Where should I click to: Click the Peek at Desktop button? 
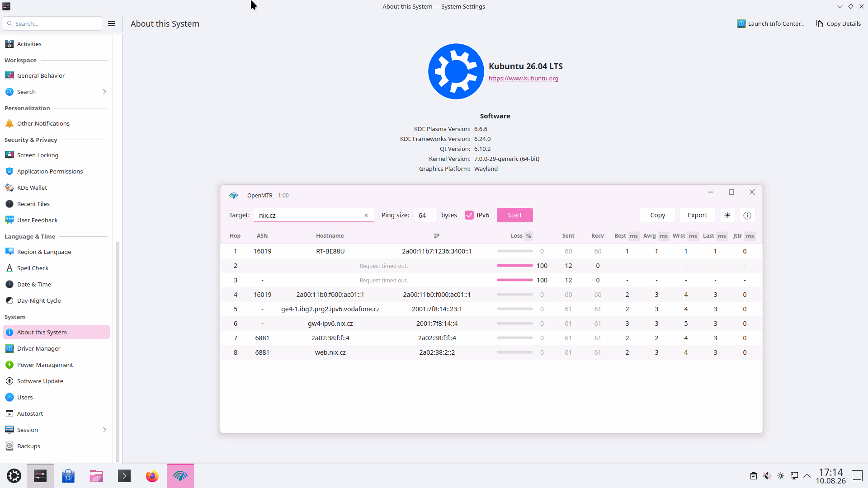click(x=857, y=476)
